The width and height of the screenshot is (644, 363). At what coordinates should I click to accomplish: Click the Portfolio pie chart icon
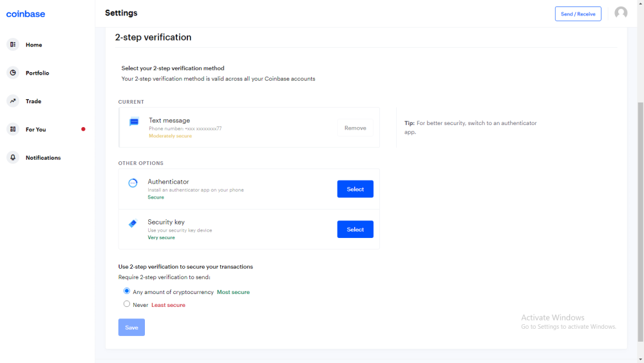click(13, 73)
